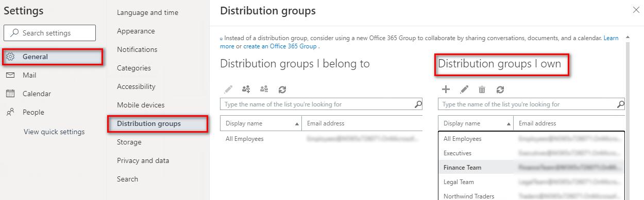
Task: Select Privacy and data settings
Action: [143, 160]
